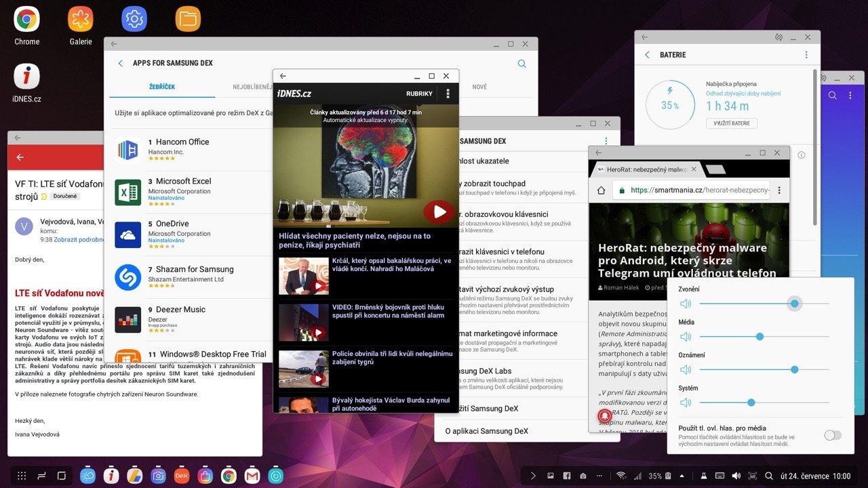The height and width of the screenshot is (488, 868).
Task: Adjust the Oznámení volume slider
Action: pos(764,369)
